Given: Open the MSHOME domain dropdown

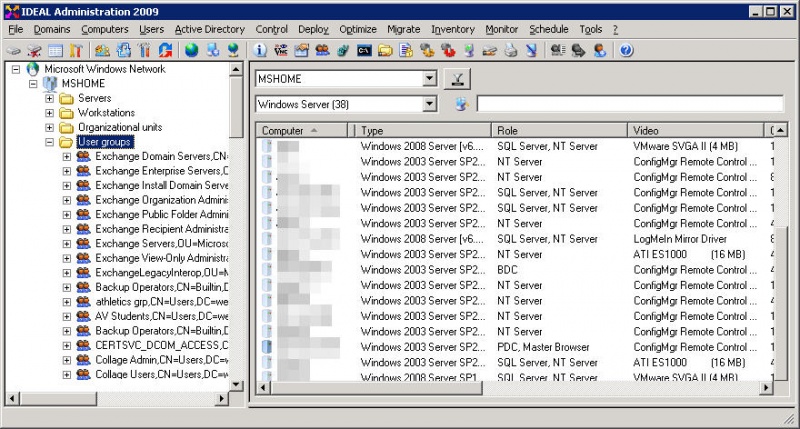Looking at the screenshot, I should point(430,78).
